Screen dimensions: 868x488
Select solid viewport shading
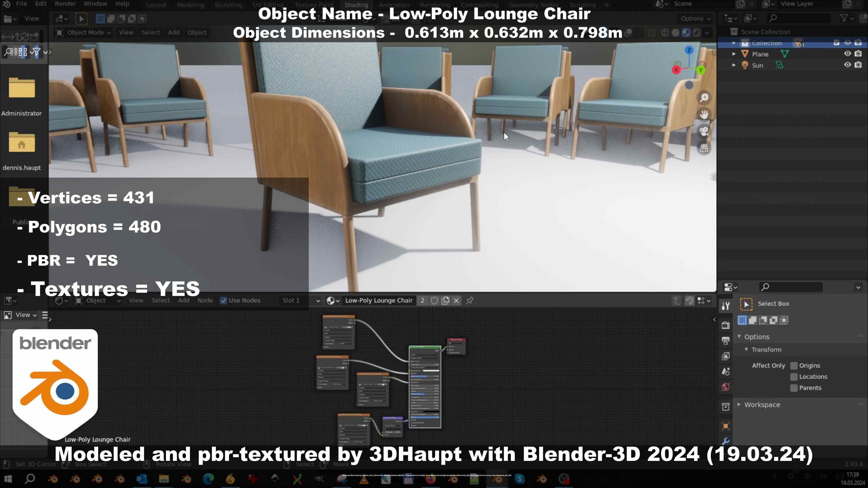(675, 33)
